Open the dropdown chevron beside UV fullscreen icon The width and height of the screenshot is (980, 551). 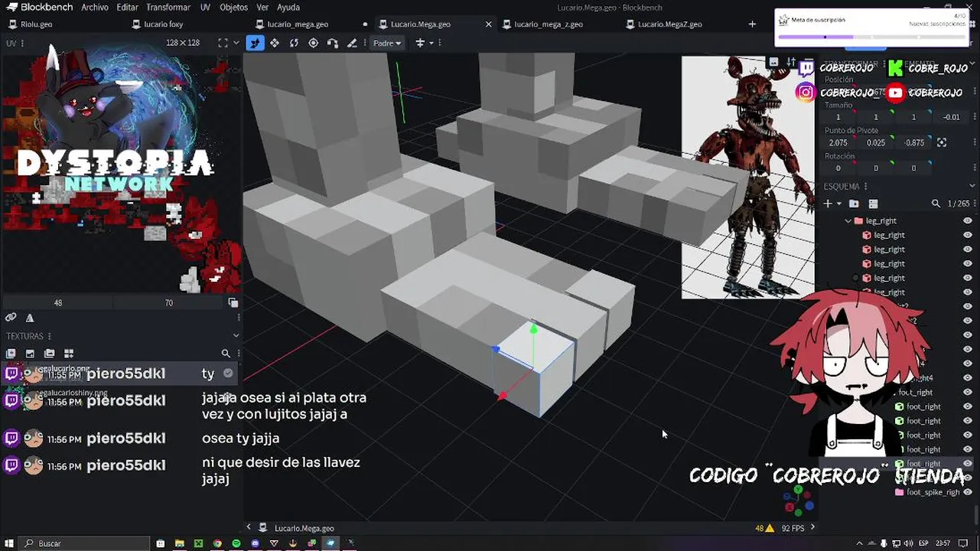click(236, 43)
